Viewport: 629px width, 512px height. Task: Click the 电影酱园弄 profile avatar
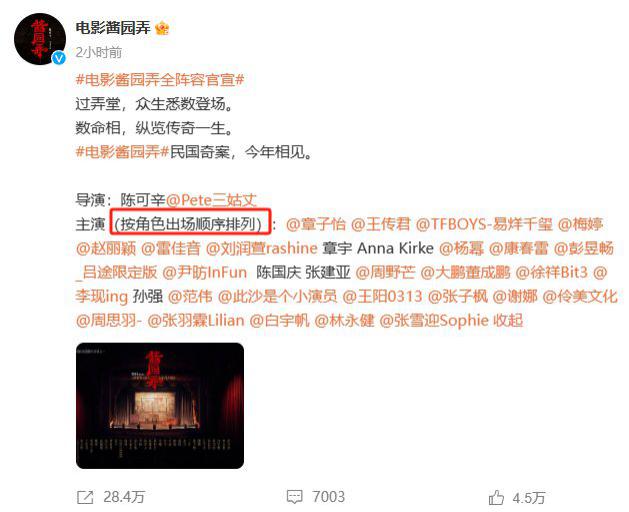[x=40, y=39]
